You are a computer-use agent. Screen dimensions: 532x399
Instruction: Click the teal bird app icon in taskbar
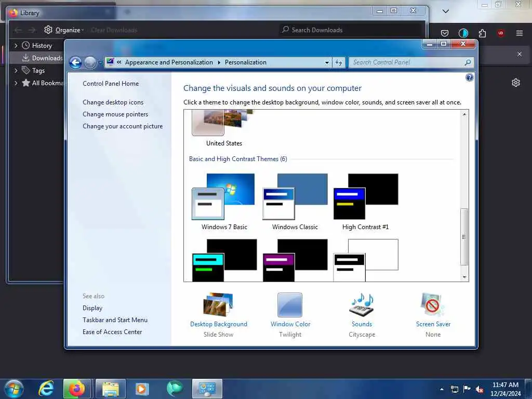(175, 389)
